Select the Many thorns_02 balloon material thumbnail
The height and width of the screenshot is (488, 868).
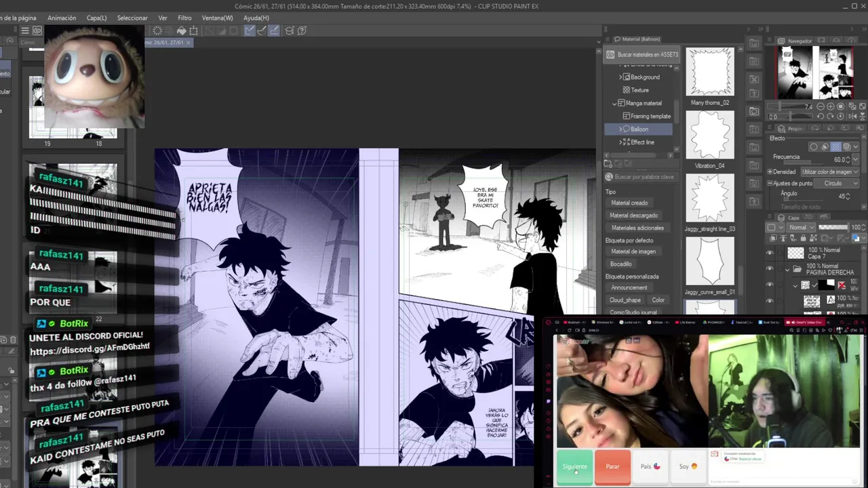(x=710, y=73)
